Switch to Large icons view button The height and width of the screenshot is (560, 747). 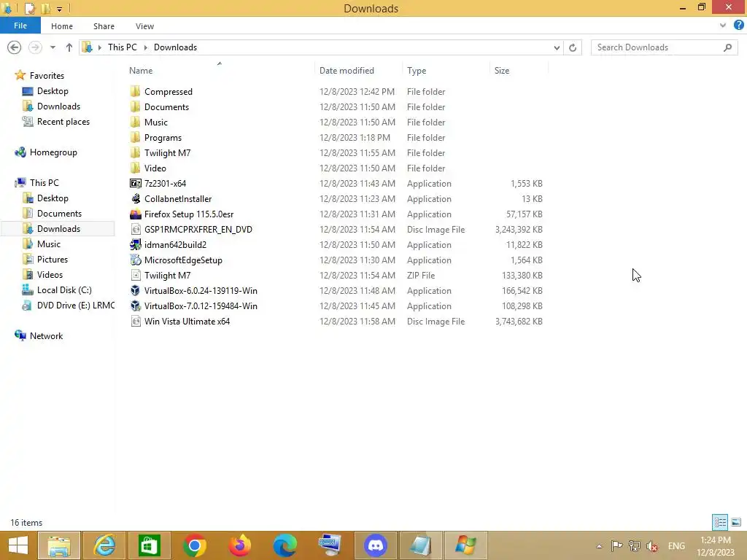736,522
